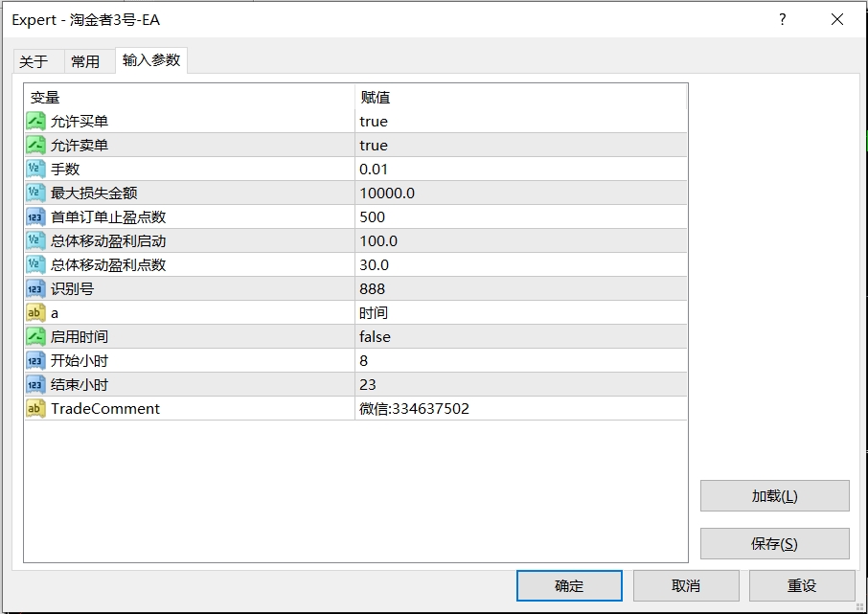Click the string icon next to TradeComment
The height and width of the screenshot is (614, 868).
point(35,409)
